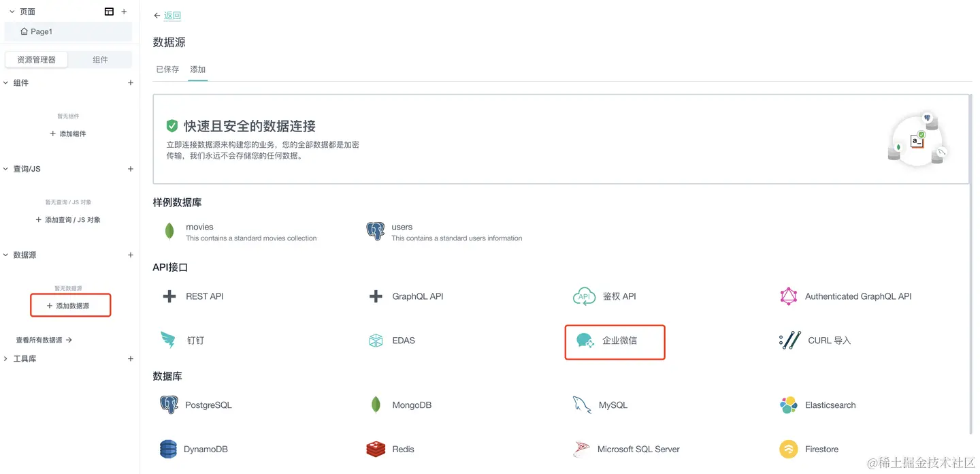Click the REST API plus icon
The width and height of the screenshot is (980, 474).
tap(169, 296)
